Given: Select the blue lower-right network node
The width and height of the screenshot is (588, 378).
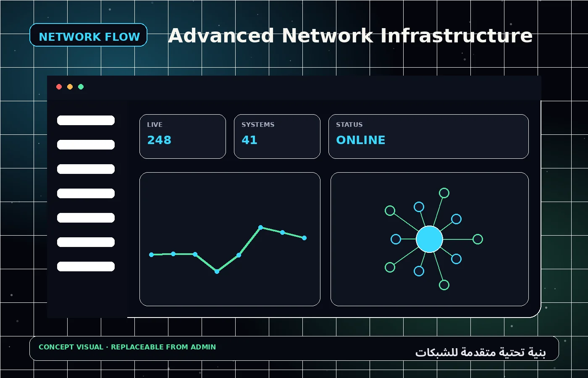Looking at the screenshot, I should (x=457, y=259).
